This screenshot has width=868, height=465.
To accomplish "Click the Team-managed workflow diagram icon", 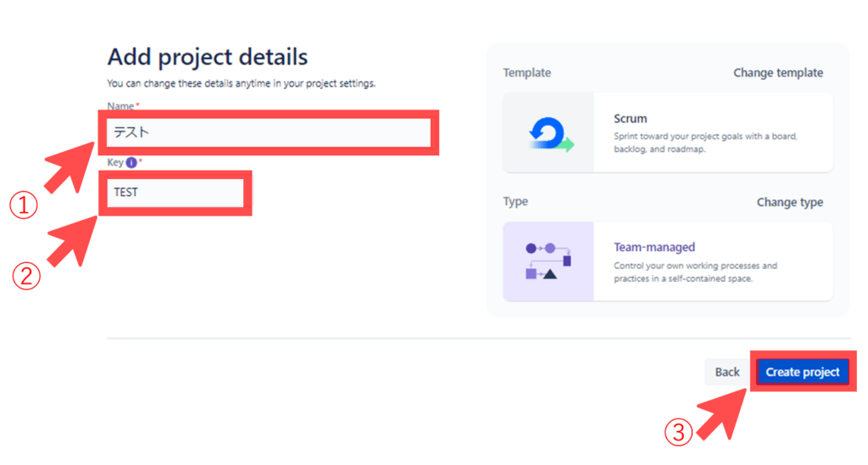I will [x=548, y=261].
